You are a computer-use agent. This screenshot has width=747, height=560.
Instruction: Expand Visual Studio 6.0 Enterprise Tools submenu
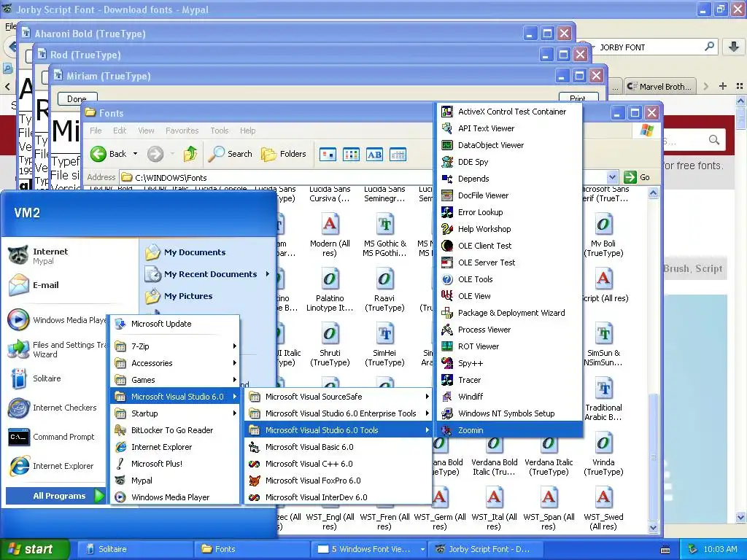[338, 413]
